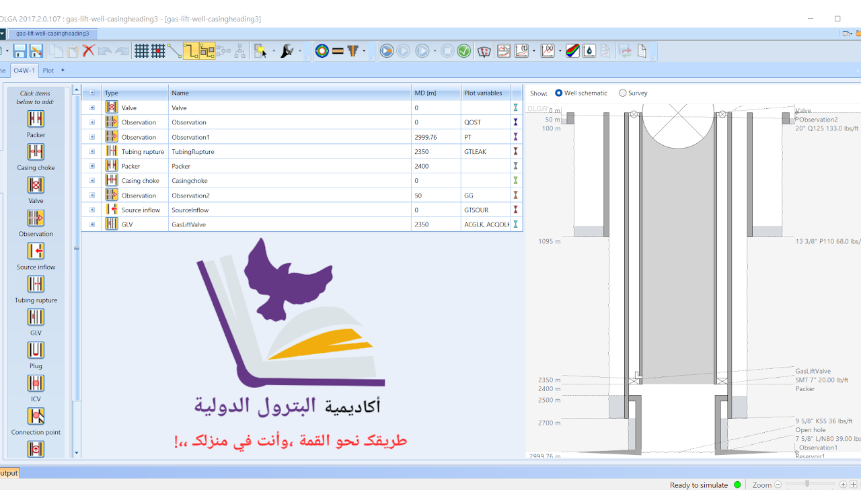861x504 pixels.
Task: Open the profile plot (x) icon
Action: coord(548,51)
